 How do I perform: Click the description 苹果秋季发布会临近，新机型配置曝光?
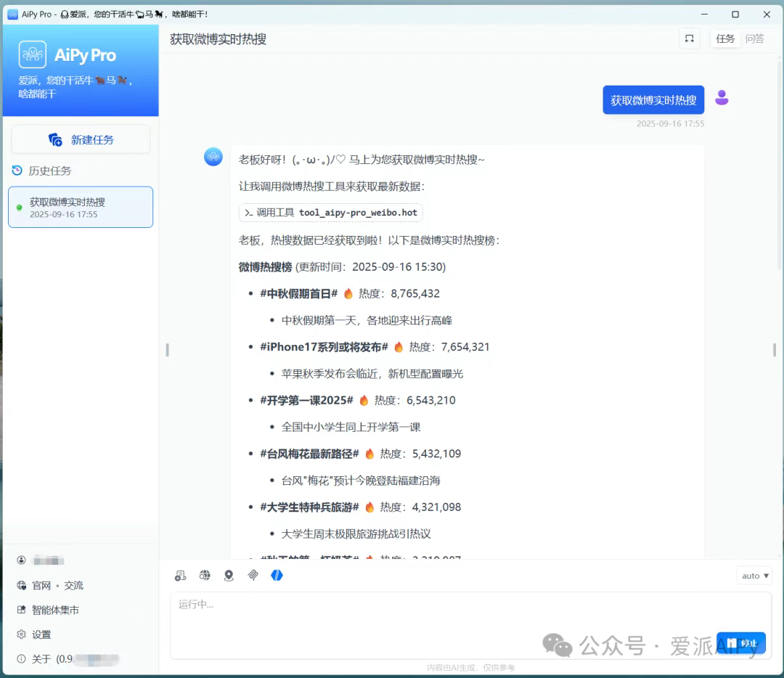click(x=372, y=374)
